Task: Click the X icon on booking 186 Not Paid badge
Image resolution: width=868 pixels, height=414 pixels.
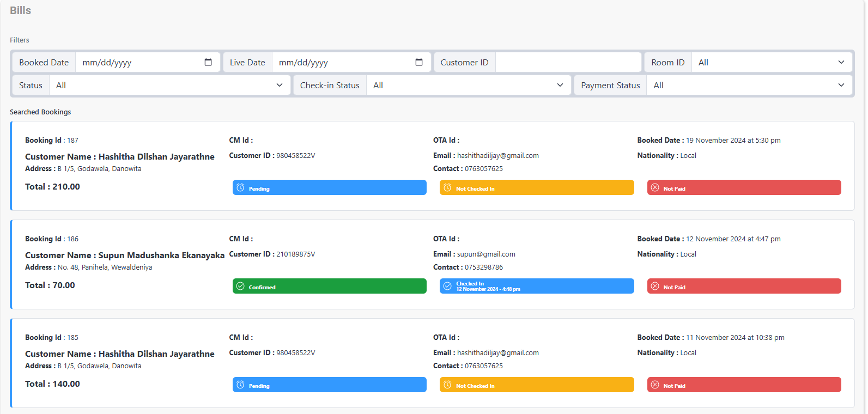Action: pos(655,287)
